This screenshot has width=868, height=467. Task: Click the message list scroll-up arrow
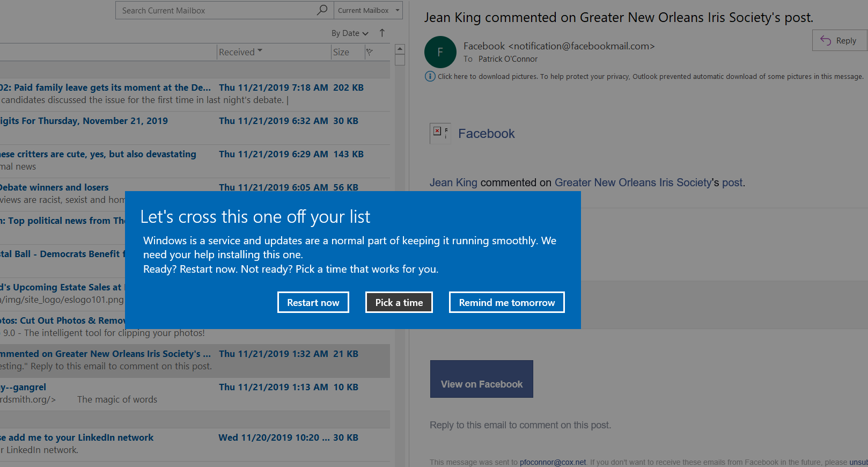400,49
